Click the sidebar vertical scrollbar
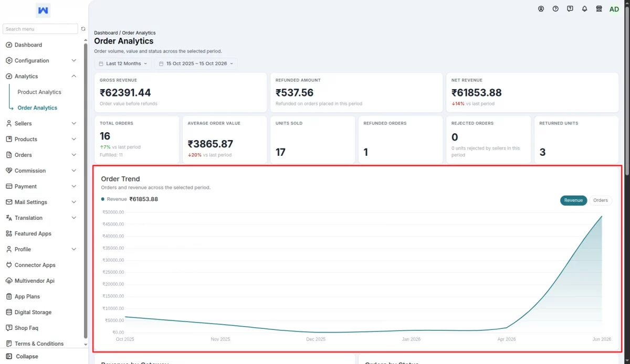Screen dimensions: 630x364 pyautogui.click(x=86, y=190)
